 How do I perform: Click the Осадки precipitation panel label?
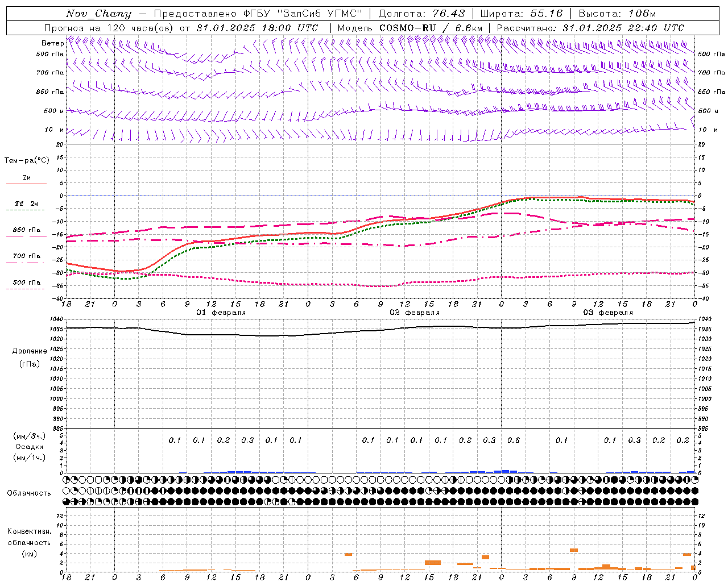tap(30, 447)
